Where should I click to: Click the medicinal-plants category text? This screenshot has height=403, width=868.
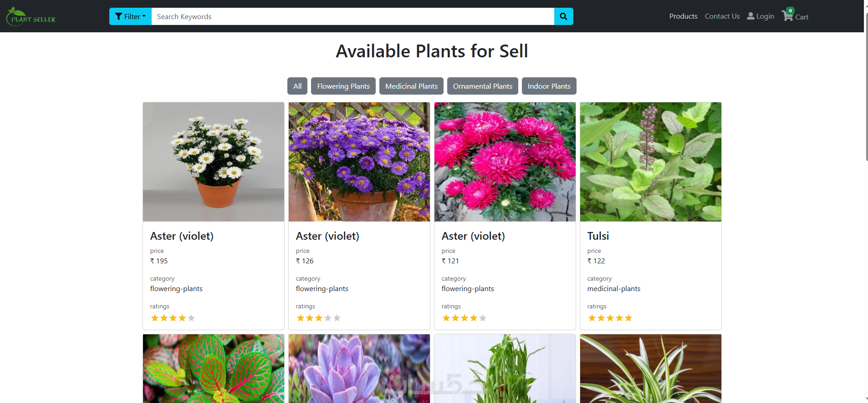pyautogui.click(x=614, y=289)
